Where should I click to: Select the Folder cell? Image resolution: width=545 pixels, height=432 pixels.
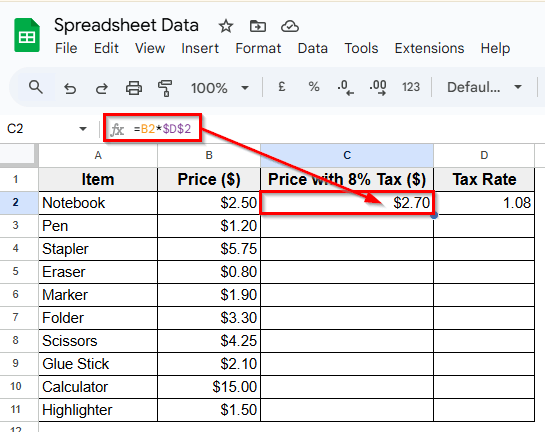tap(98, 318)
